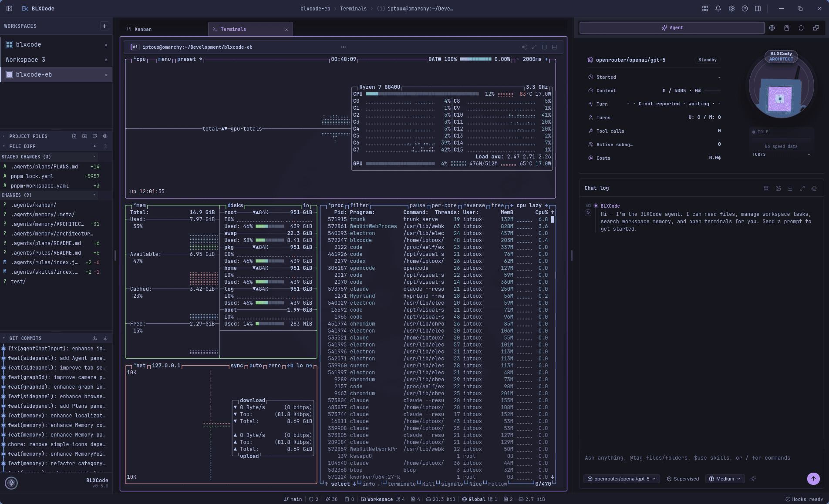Open the blxcode workspace
The image size is (829, 504).
[56, 45]
